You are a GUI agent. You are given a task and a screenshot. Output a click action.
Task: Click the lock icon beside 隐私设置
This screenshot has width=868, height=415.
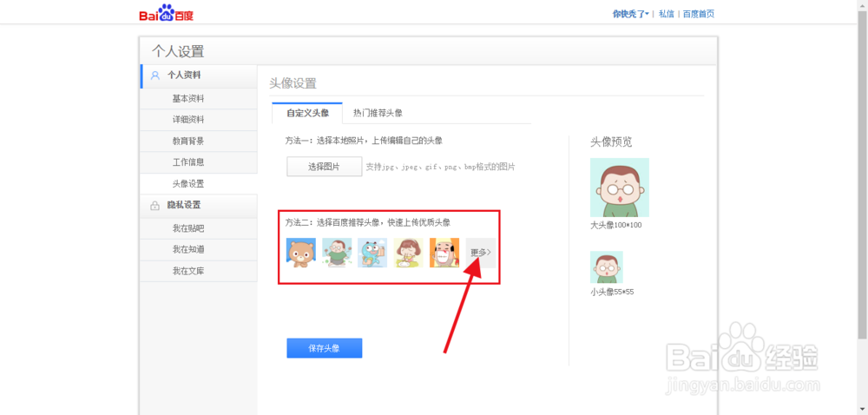[x=155, y=206]
